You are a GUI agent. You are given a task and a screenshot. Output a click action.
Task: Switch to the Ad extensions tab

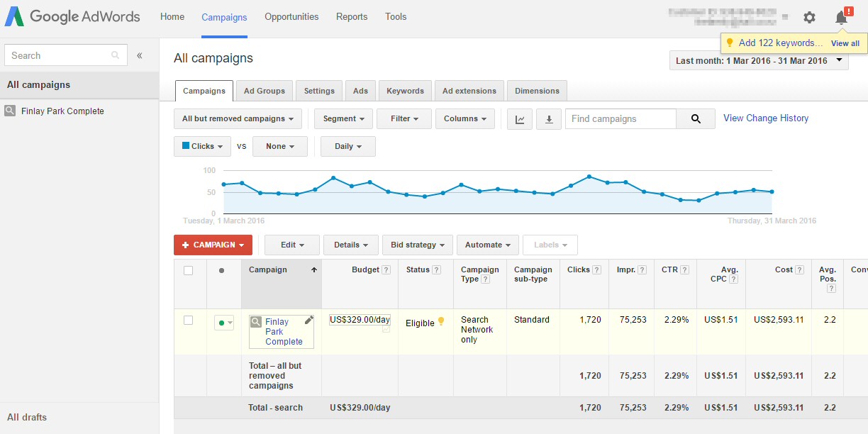pos(469,91)
